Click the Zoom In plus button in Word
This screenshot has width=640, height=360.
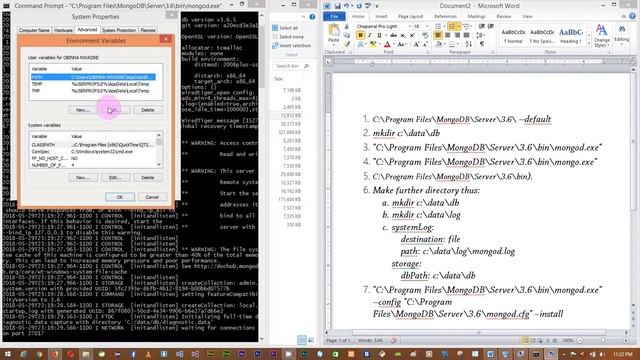click(626, 340)
